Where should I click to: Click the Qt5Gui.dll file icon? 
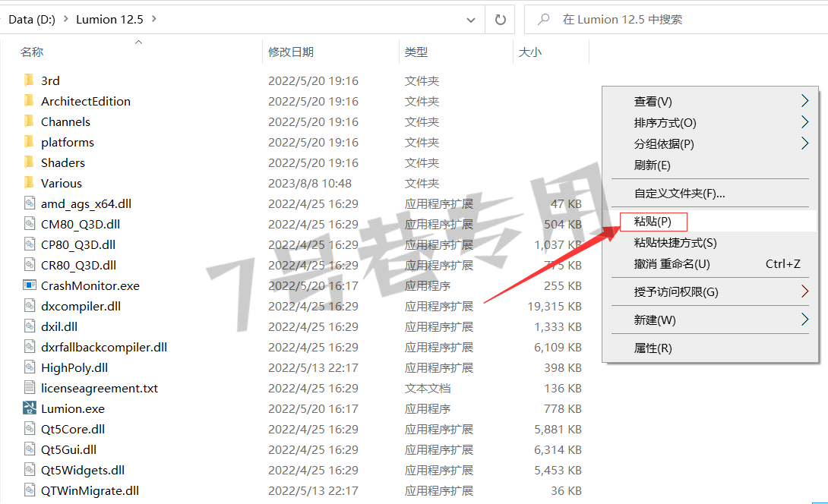(30, 449)
